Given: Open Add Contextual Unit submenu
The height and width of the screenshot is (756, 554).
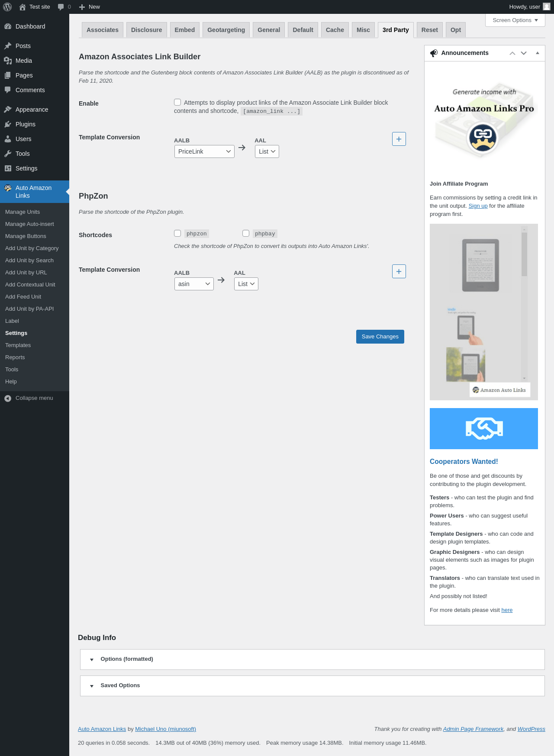Looking at the screenshot, I should coord(35,285).
